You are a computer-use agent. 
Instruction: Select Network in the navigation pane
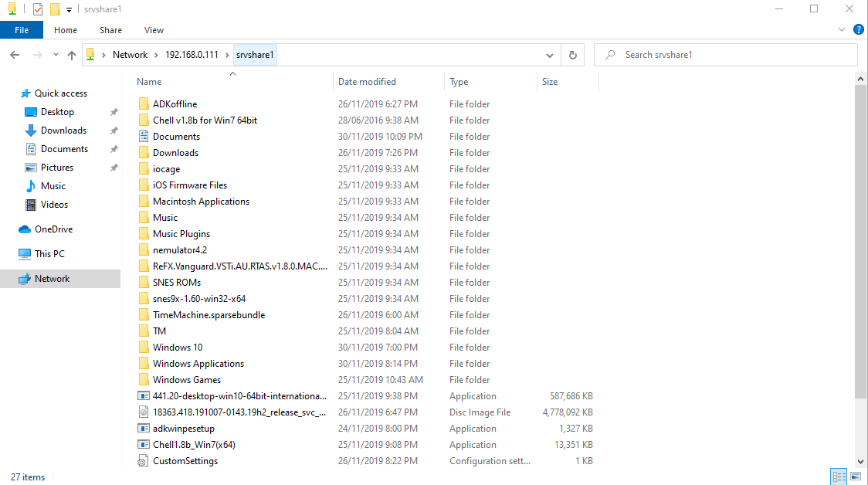click(52, 279)
